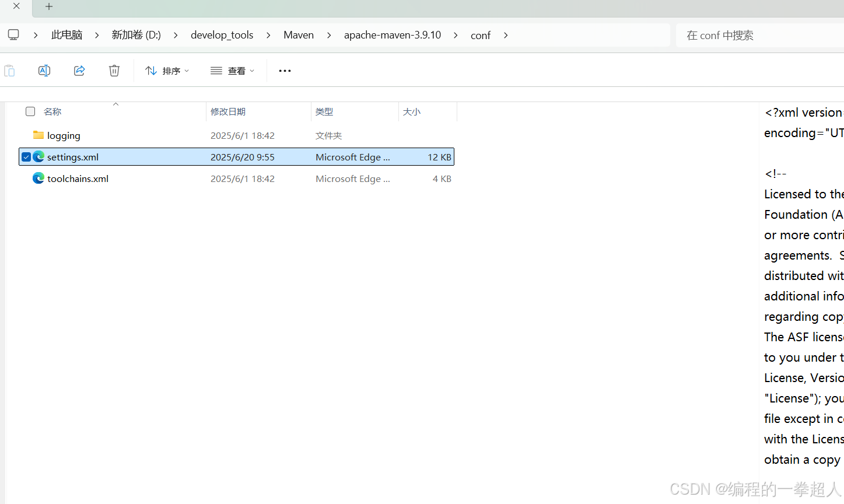The width and height of the screenshot is (844, 504).
Task: Click the settings.xml Edge icon
Action: point(38,156)
